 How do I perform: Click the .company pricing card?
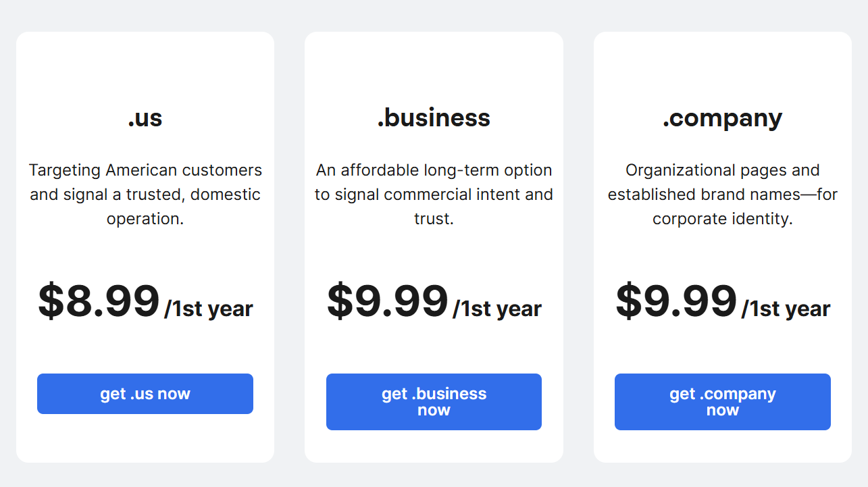pos(722,68)
